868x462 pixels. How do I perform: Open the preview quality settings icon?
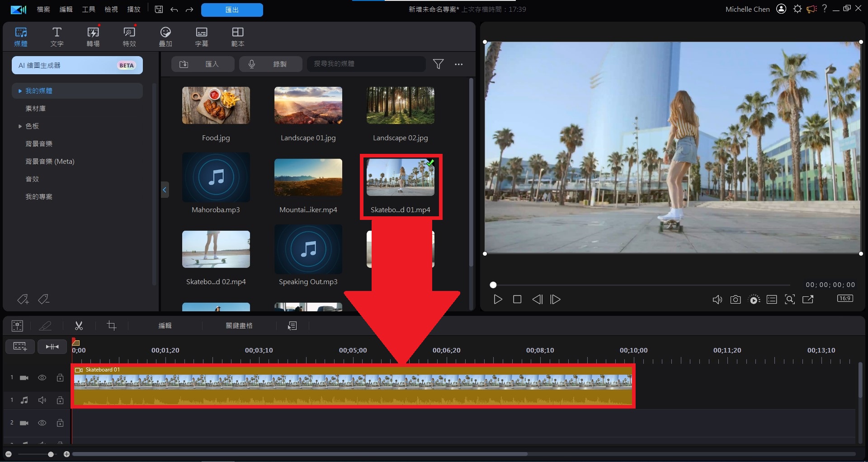(754, 300)
